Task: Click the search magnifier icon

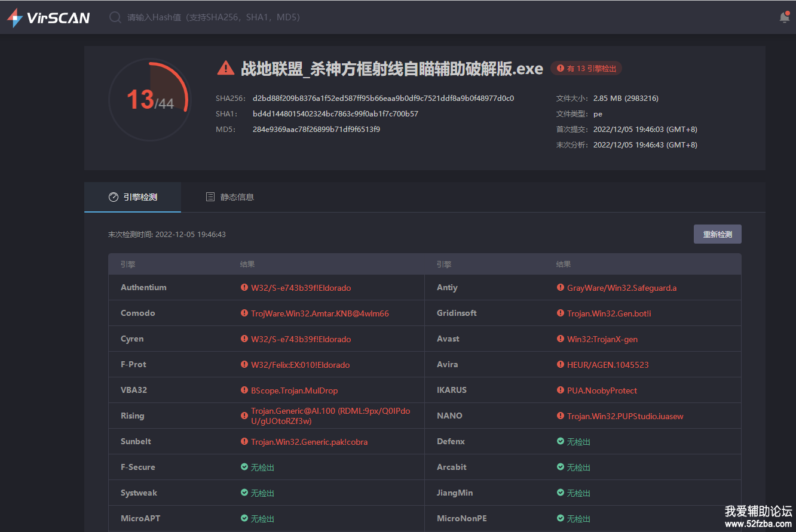Action: coord(115,17)
